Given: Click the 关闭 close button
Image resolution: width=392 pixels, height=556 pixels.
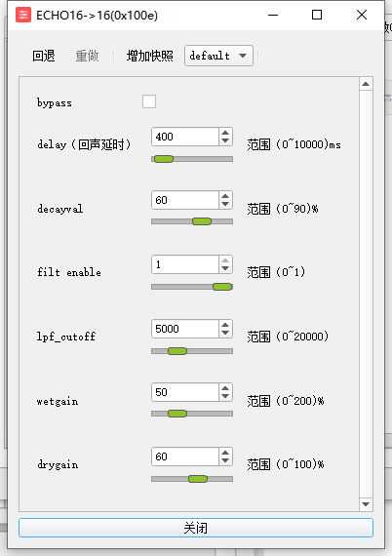Looking at the screenshot, I should pos(196,528).
